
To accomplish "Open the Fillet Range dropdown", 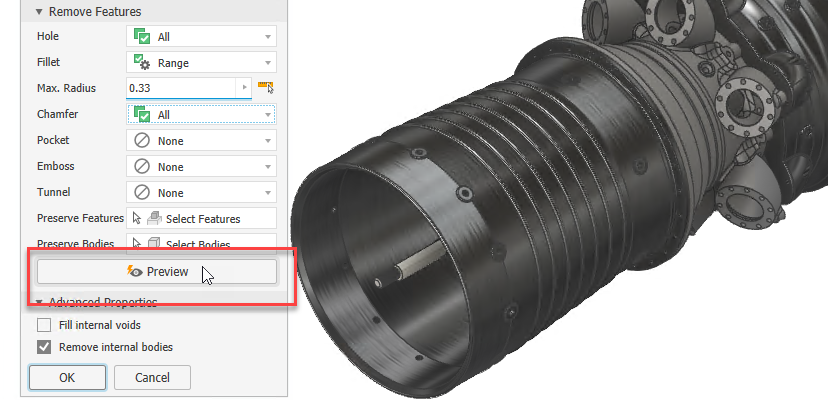I will coord(201,62).
